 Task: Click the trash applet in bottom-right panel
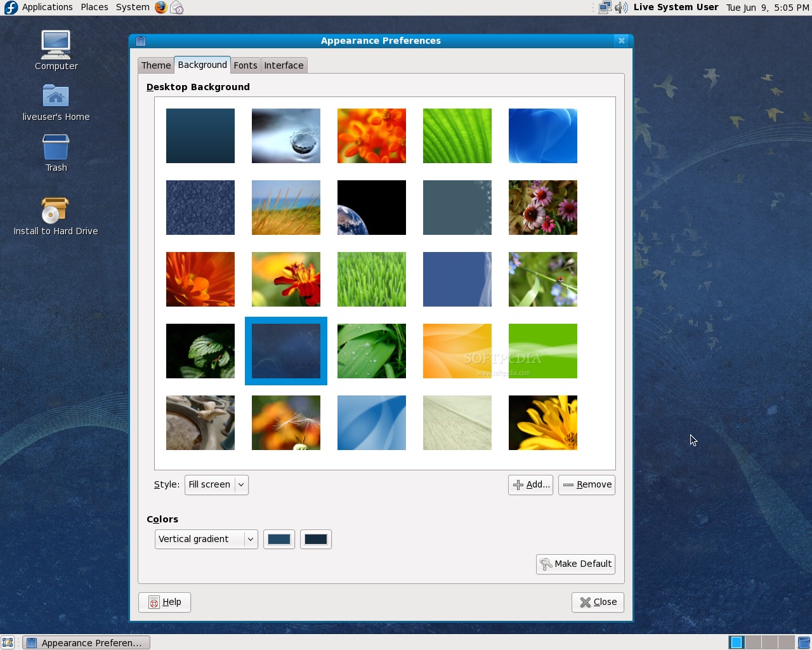click(804, 642)
